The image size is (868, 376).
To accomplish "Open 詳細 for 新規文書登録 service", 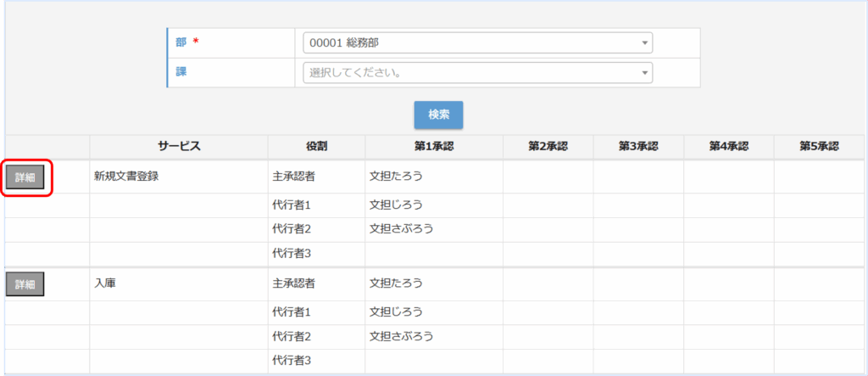I will (x=25, y=177).
